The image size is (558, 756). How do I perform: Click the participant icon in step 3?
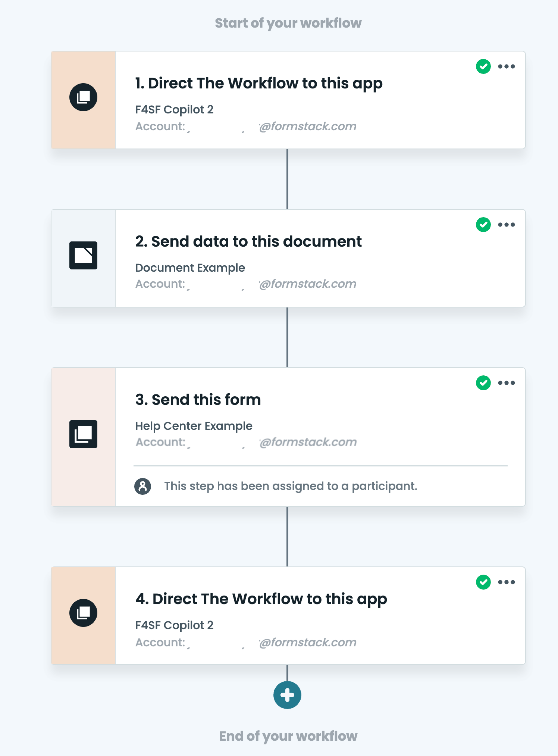(x=142, y=486)
